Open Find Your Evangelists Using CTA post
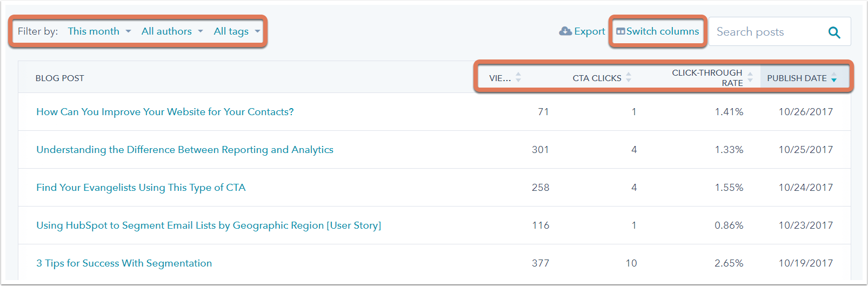 [x=141, y=188]
